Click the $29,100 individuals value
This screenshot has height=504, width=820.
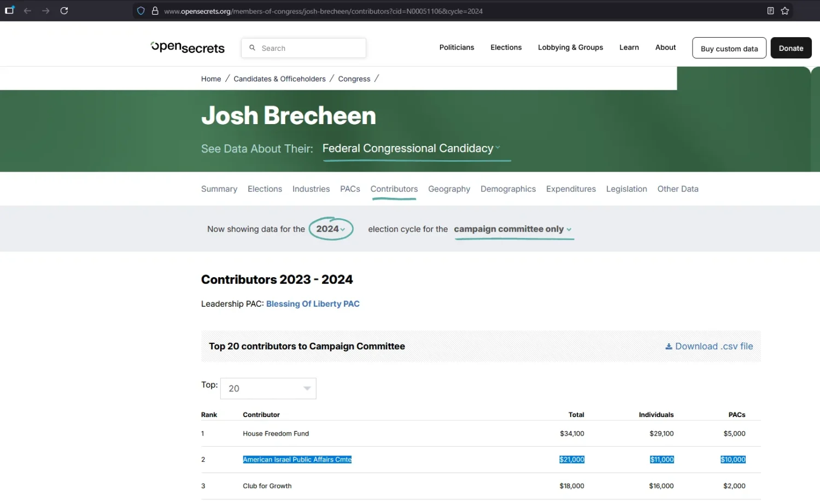click(x=661, y=433)
